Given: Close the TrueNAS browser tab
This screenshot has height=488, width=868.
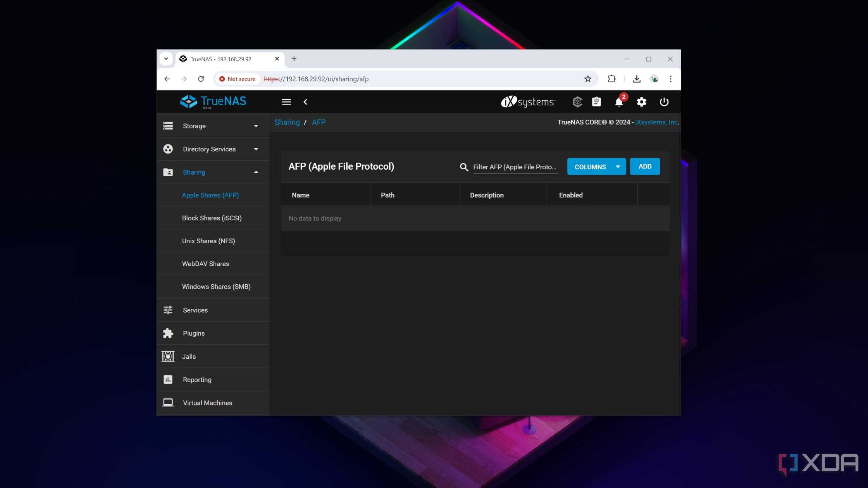Looking at the screenshot, I should coord(277,59).
